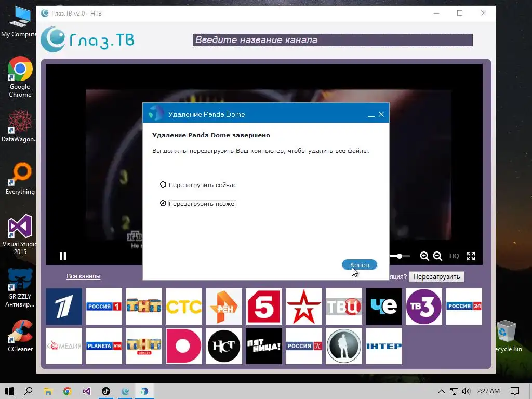
Task: Open Россия К channel
Action: coord(304,345)
